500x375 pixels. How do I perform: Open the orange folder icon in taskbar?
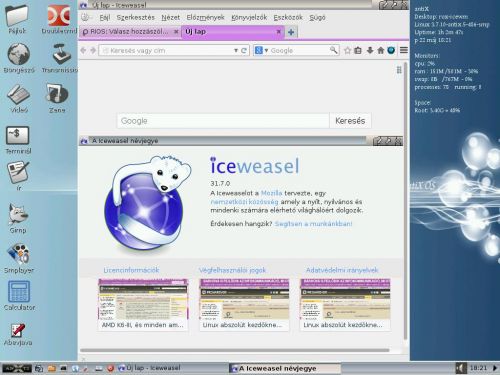(51, 368)
